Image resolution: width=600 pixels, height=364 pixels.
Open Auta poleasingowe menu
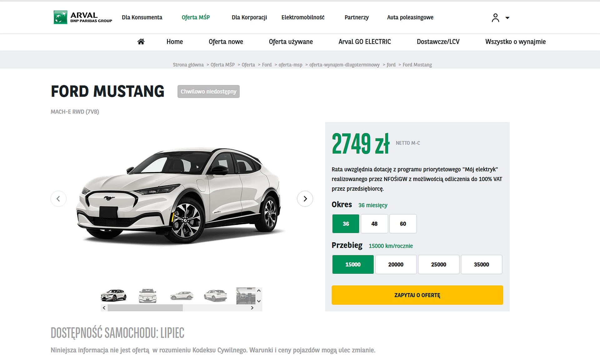coord(410,17)
